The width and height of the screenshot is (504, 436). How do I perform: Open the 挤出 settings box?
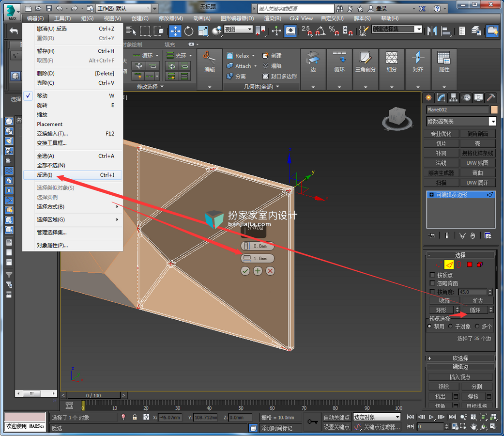456,396
